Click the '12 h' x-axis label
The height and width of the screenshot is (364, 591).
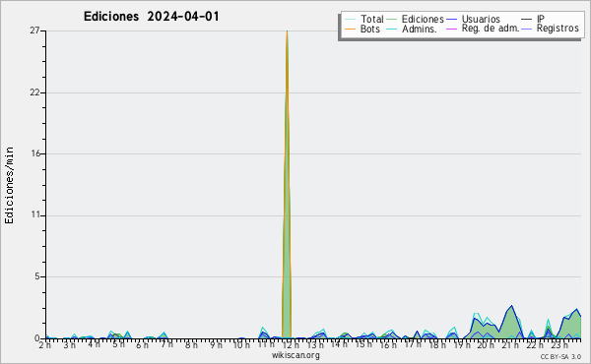tap(291, 344)
